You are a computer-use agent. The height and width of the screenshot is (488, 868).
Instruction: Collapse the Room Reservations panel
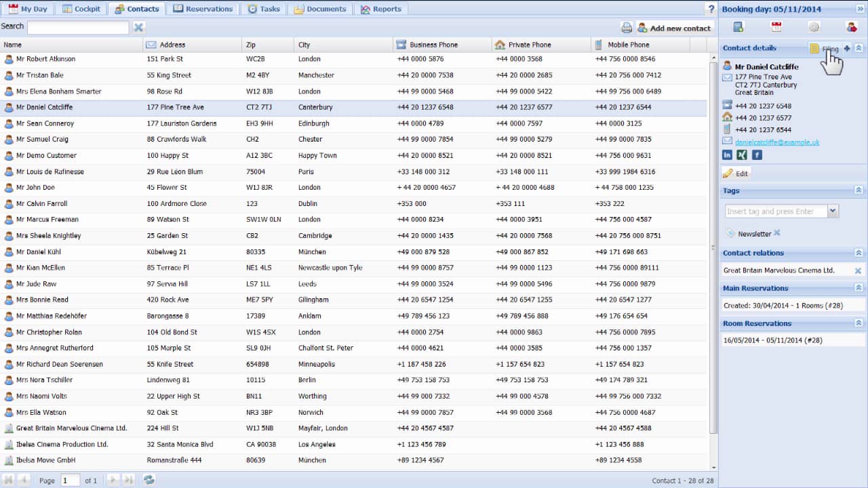click(859, 323)
